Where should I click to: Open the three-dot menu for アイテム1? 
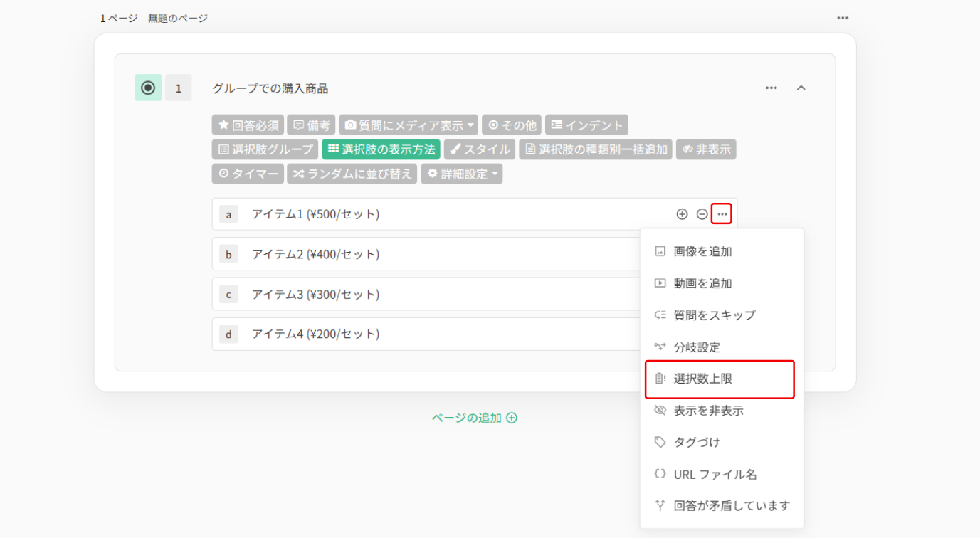(x=722, y=214)
